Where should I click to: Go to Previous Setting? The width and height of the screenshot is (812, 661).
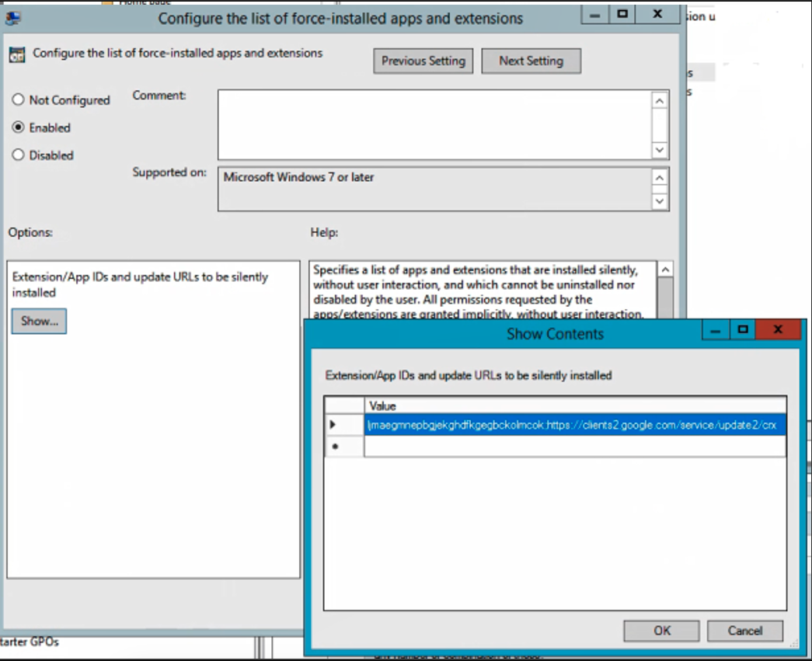423,61
